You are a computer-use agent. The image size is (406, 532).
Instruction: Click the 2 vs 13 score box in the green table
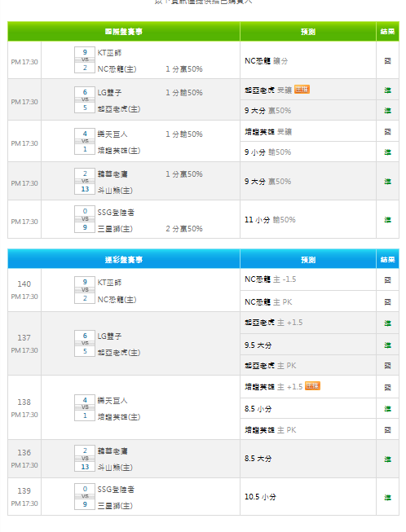(x=85, y=182)
